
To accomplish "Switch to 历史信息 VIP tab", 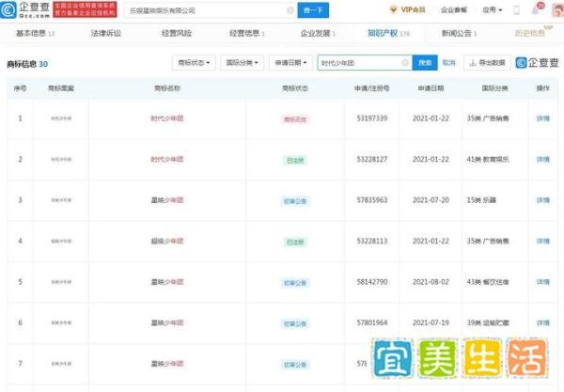I will click(533, 32).
